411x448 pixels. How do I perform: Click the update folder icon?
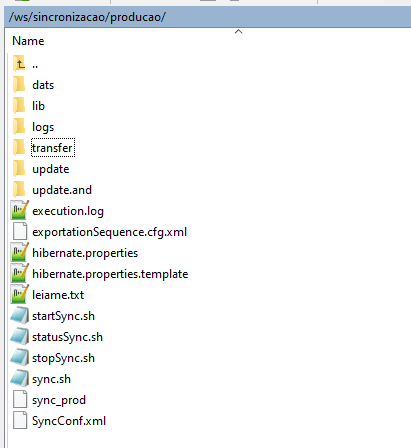tap(19, 169)
